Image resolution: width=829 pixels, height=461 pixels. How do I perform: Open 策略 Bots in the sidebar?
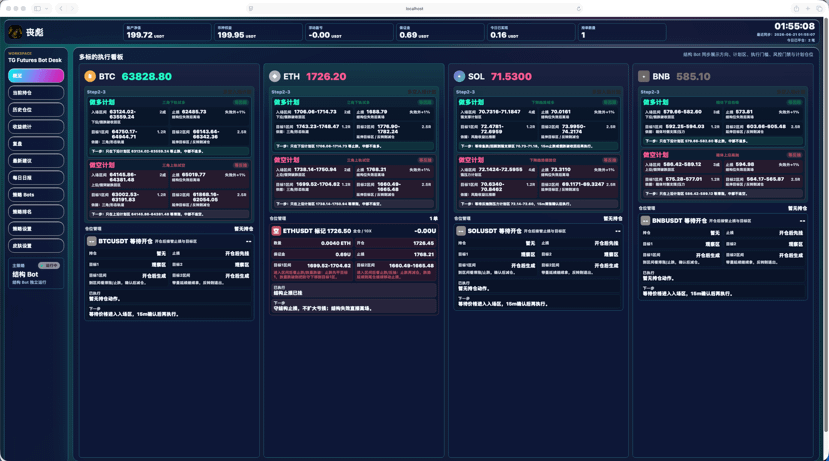(x=36, y=195)
